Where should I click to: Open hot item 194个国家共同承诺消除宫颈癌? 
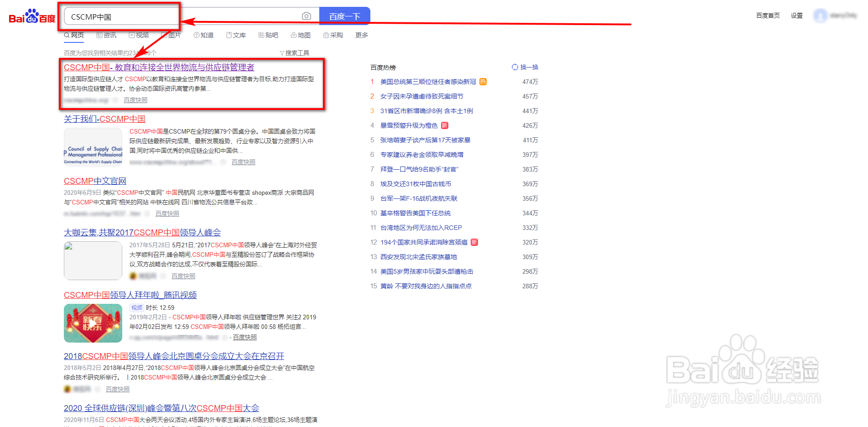pos(424,242)
